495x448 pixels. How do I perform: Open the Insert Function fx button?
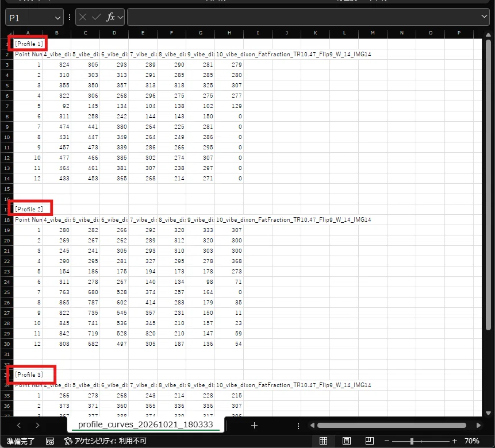pos(110,17)
